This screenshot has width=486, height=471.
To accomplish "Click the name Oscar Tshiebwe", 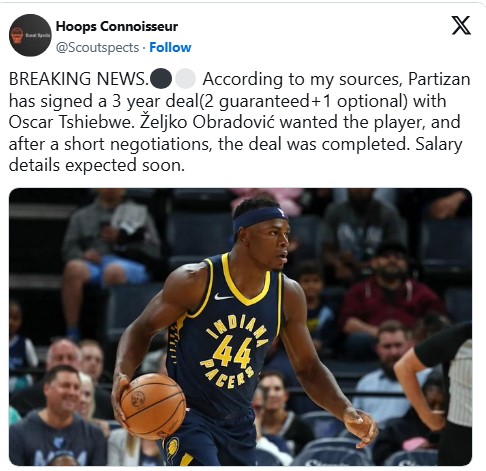I will pyautogui.click(x=70, y=122).
